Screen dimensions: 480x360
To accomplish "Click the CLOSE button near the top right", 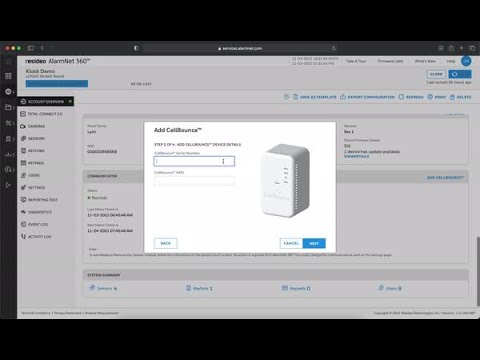I will coord(436,74).
